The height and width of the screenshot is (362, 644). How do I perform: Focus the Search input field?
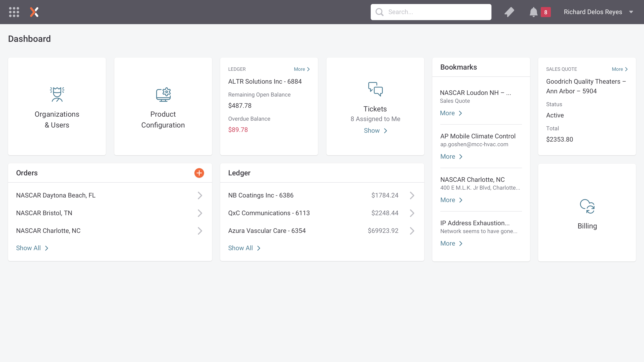[431, 12]
